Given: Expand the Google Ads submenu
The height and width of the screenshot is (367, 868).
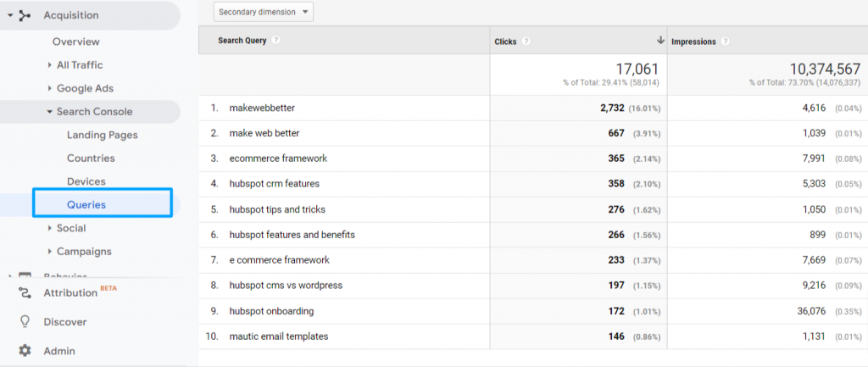Looking at the screenshot, I should pyautogui.click(x=50, y=88).
